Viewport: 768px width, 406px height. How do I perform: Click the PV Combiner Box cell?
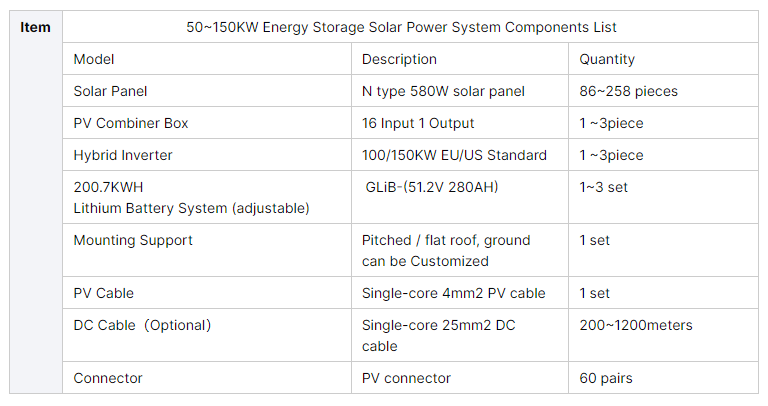pyautogui.click(x=207, y=123)
